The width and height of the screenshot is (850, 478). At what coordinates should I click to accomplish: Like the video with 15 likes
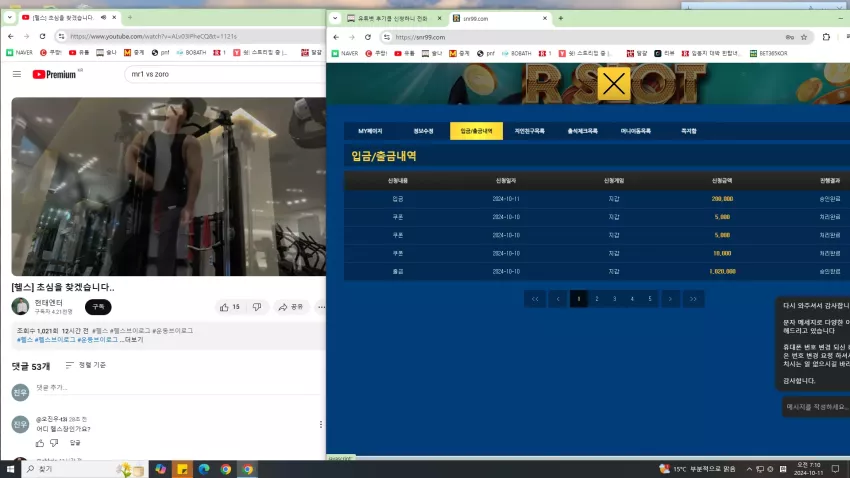pos(229,307)
